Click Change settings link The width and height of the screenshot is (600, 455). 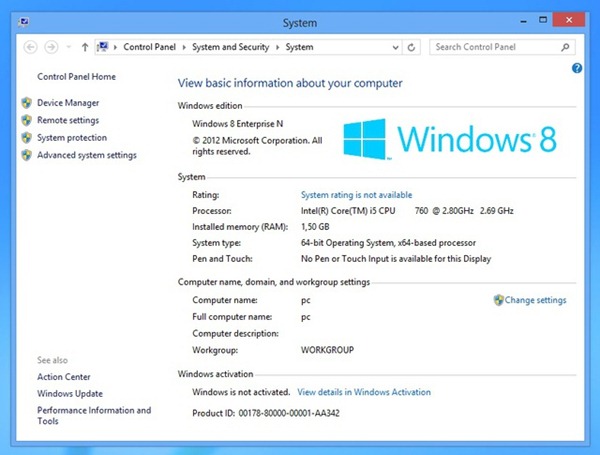pyautogui.click(x=535, y=300)
